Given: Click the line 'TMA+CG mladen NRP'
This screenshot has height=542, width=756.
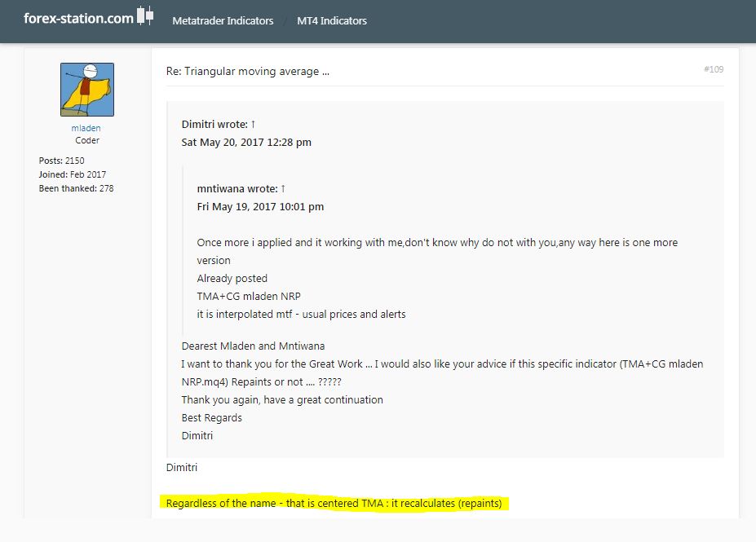Looking at the screenshot, I should 249,297.
